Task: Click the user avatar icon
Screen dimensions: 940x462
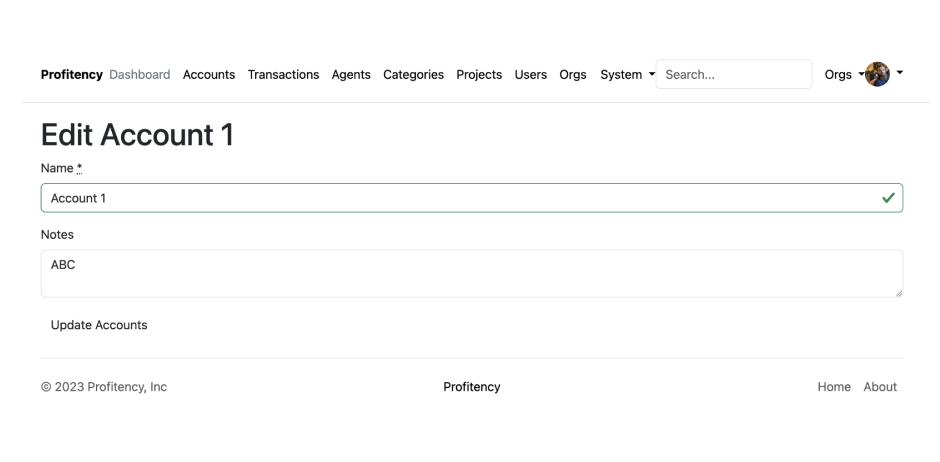Action: [x=877, y=74]
